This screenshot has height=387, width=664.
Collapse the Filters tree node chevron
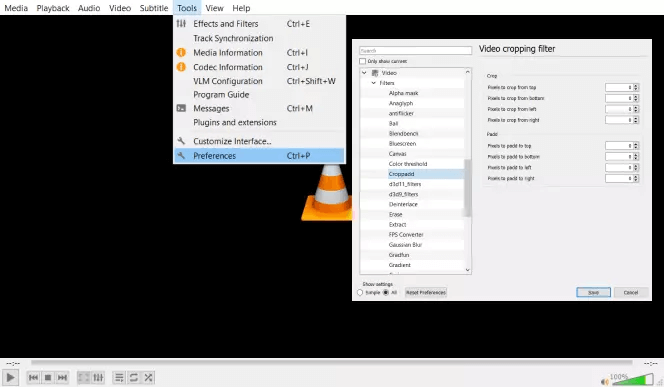(374, 83)
